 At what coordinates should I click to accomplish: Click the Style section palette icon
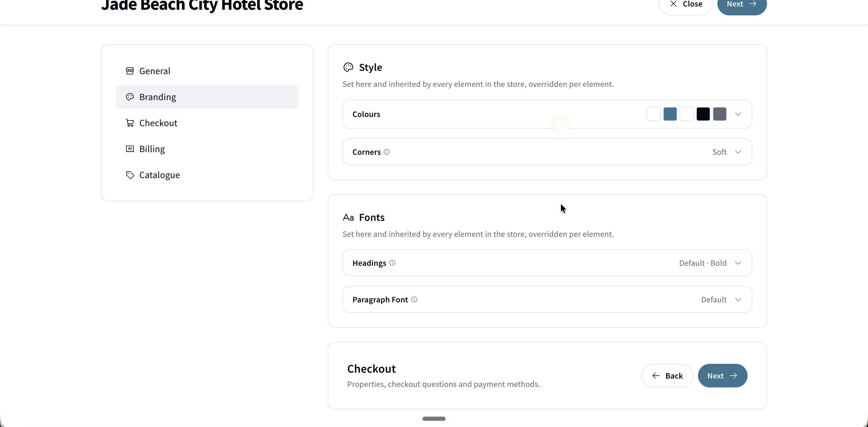click(x=348, y=67)
